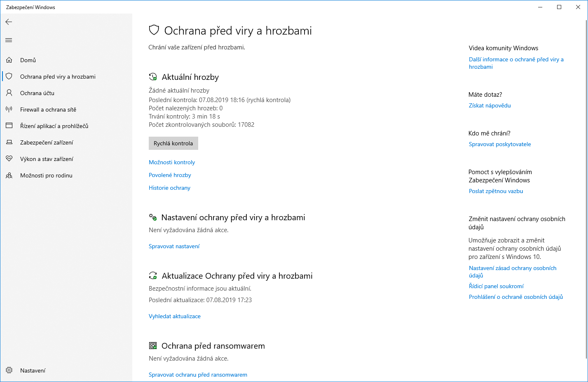Open the Historie ochrany link
The width and height of the screenshot is (588, 382).
tap(169, 188)
